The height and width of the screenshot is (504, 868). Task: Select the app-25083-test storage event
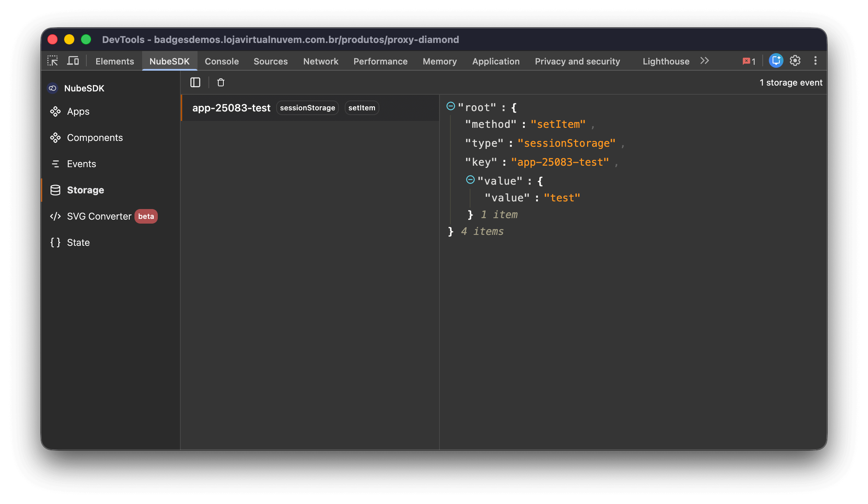231,107
